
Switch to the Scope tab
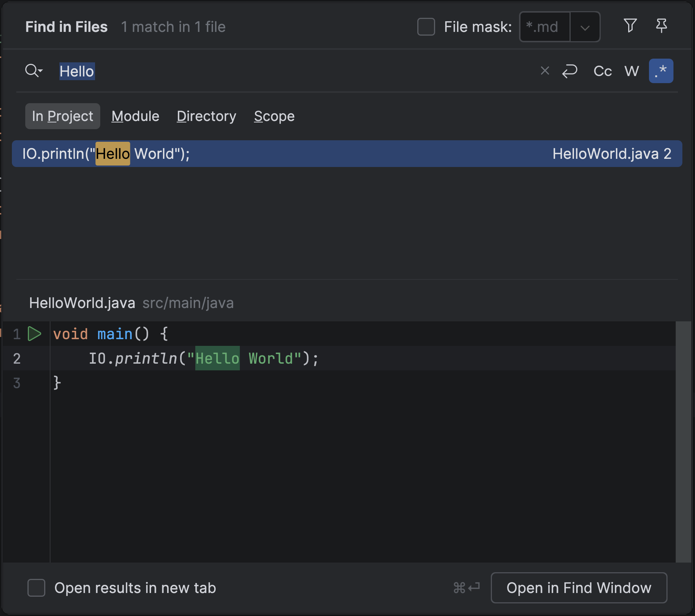[274, 116]
